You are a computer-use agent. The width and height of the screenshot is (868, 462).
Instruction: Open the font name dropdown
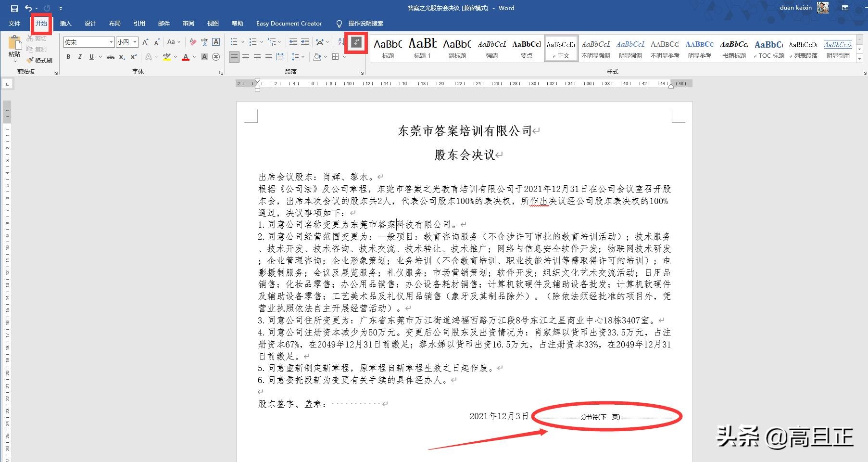tap(111, 42)
